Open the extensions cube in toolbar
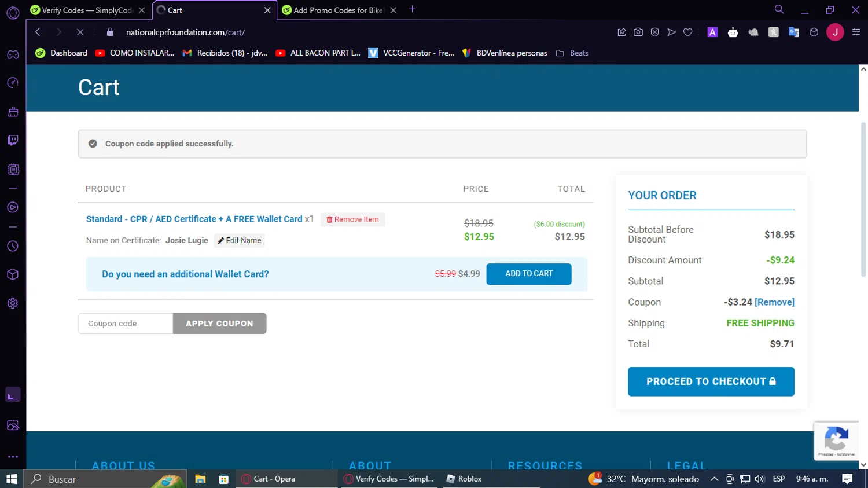The height and width of the screenshot is (488, 868). [814, 32]
